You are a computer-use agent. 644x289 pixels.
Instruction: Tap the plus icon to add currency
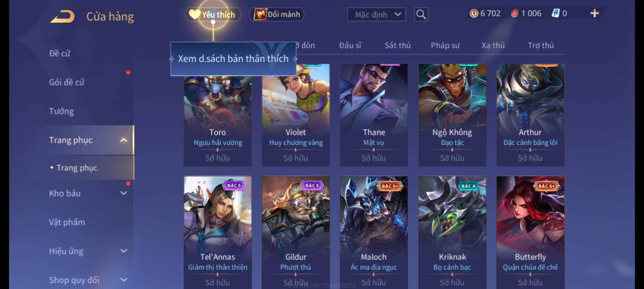coord(594,13)
